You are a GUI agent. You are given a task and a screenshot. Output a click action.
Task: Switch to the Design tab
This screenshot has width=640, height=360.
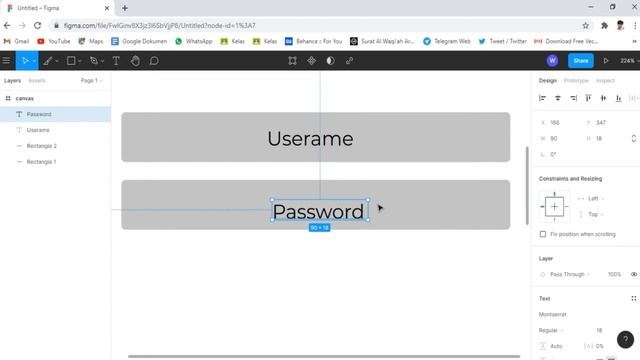(x=548, y=80)
